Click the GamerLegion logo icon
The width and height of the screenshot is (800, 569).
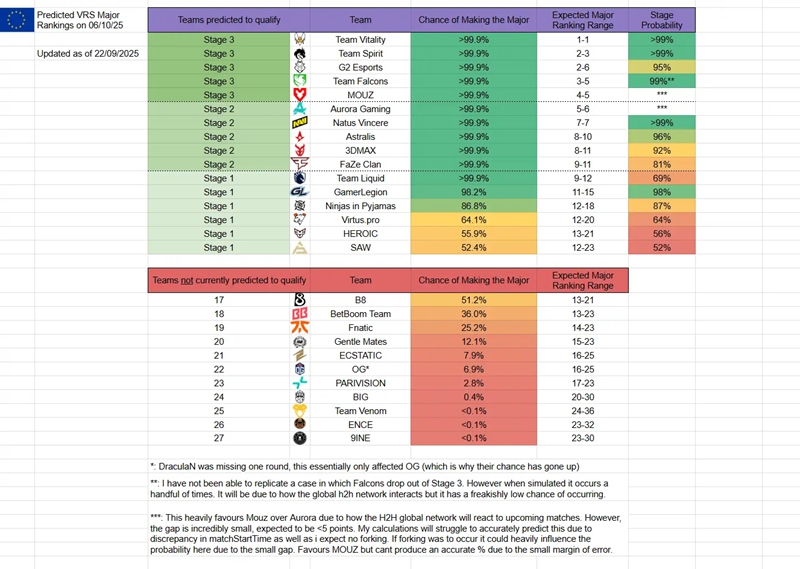point(299,192)
